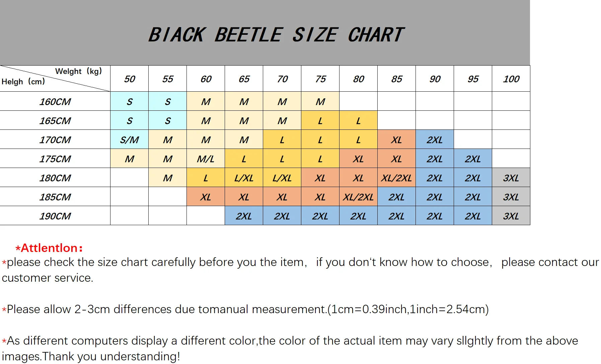601x364 pixels.
Task: Click the M/L size cell
Action: coord(206,159)
